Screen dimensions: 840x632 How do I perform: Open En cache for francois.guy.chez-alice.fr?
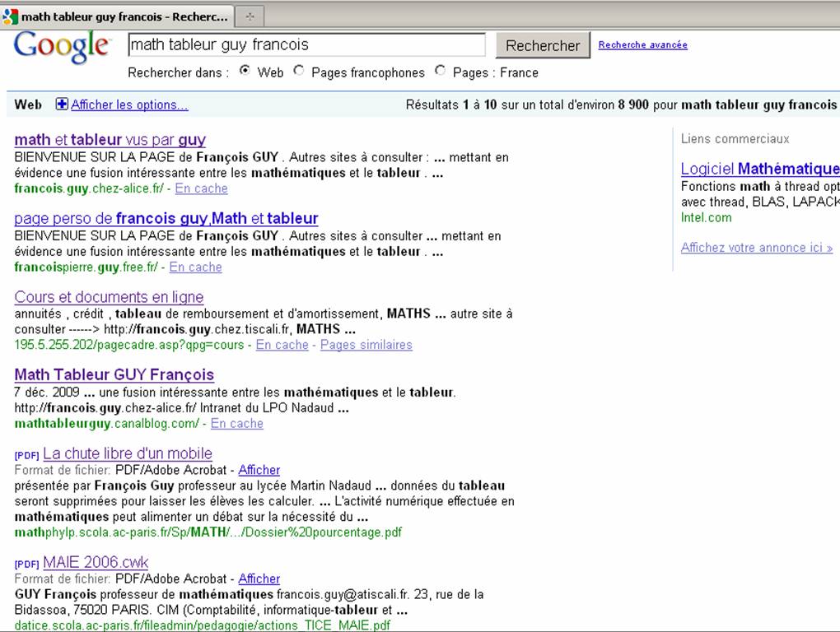202,188
